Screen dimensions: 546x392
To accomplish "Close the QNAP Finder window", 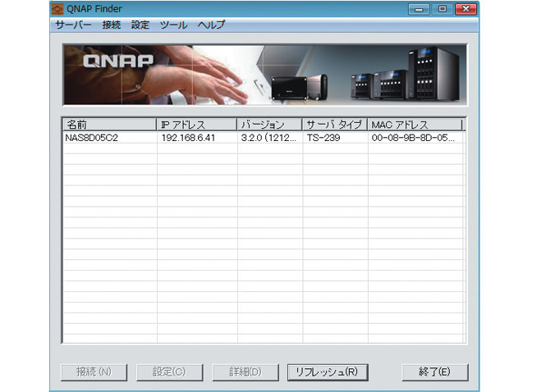I will pos(466,9).
